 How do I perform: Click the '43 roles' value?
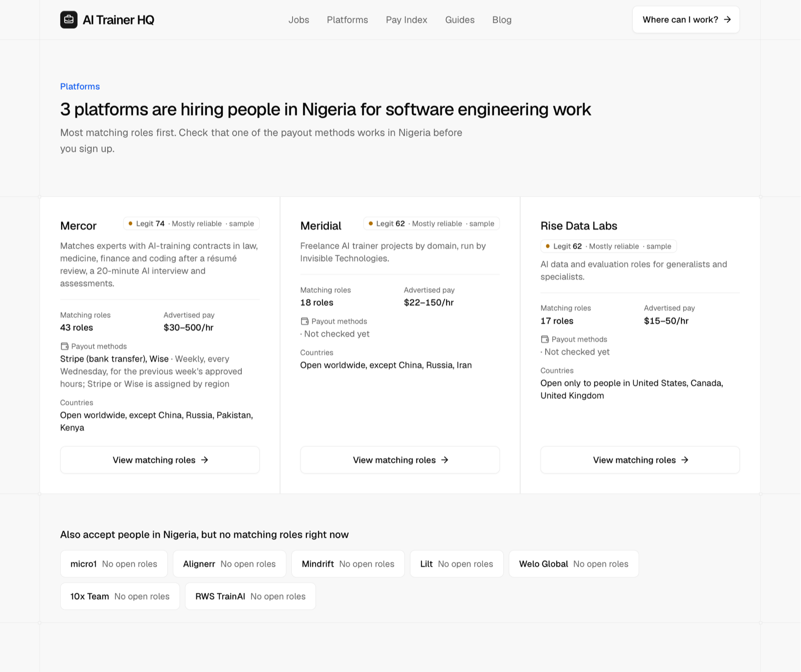77,328
